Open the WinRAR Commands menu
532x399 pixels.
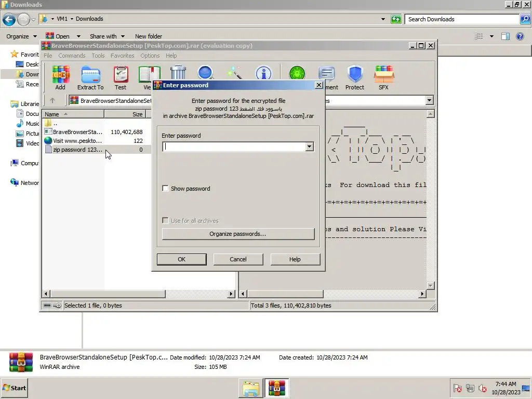pos(72,56)
